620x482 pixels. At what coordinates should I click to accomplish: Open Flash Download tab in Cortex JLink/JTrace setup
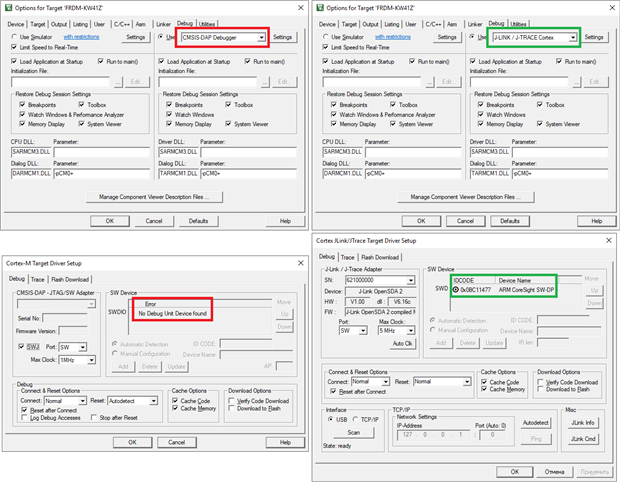379,256
